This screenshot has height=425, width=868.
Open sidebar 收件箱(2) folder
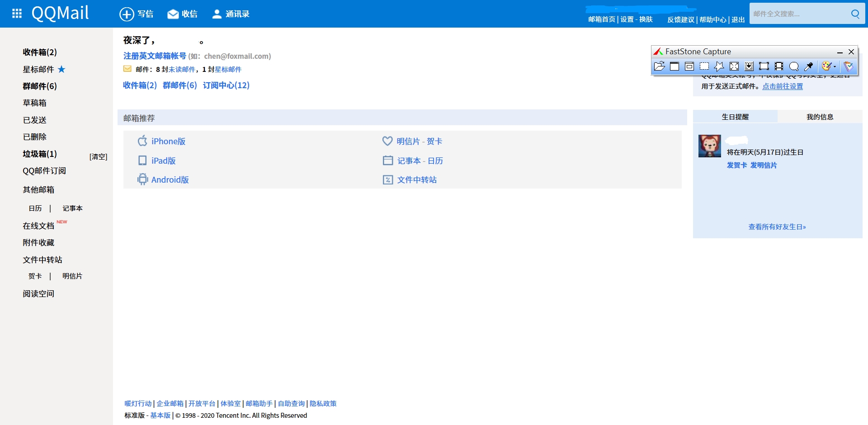[40, 52]
